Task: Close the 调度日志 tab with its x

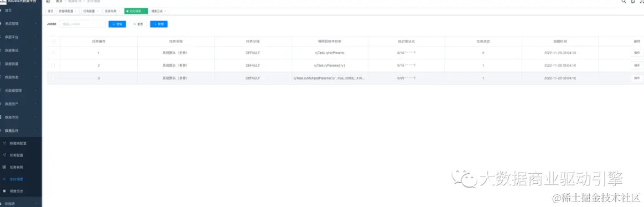Action: coord(165,12)
